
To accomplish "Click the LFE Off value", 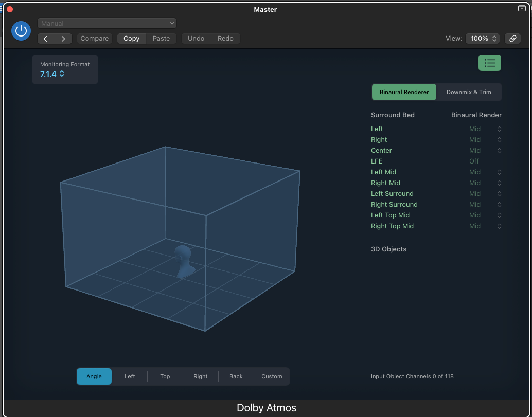I will click(x=474, y=161).
